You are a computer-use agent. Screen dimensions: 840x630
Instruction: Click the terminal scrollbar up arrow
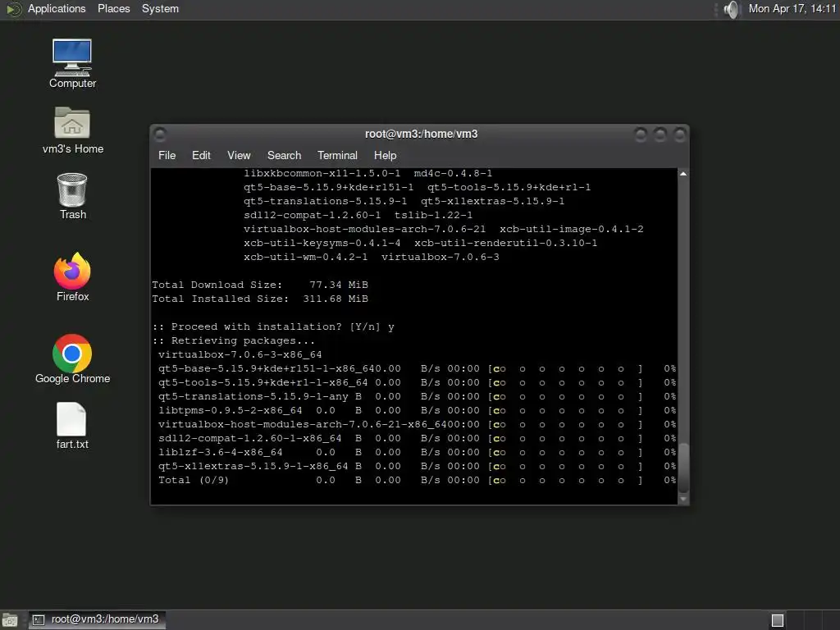683,174
